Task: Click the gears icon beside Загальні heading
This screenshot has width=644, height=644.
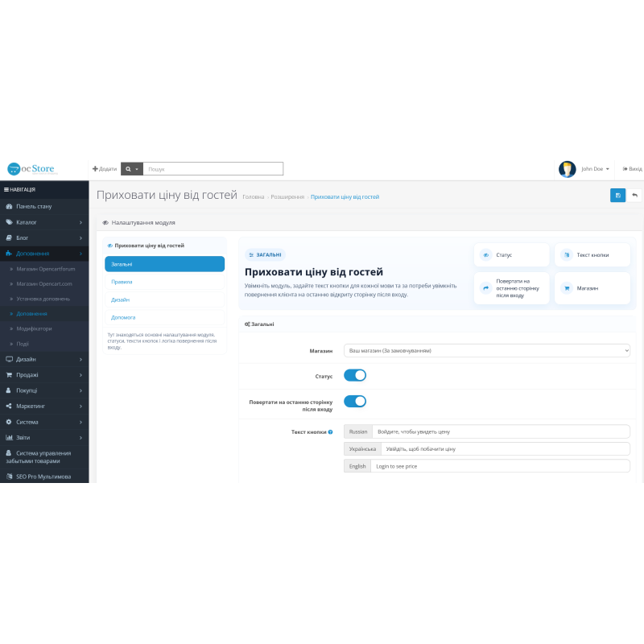Action: (247, 324)
